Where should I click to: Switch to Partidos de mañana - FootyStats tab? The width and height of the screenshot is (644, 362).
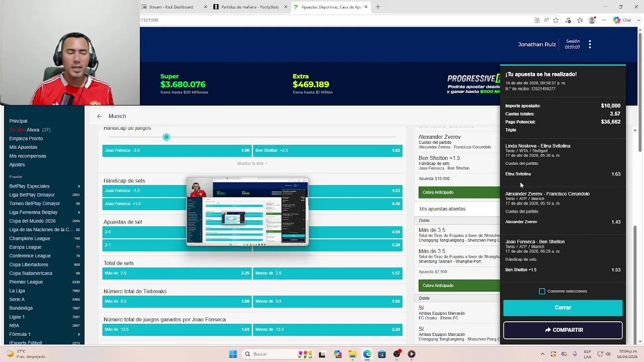[x=250, y=7]
